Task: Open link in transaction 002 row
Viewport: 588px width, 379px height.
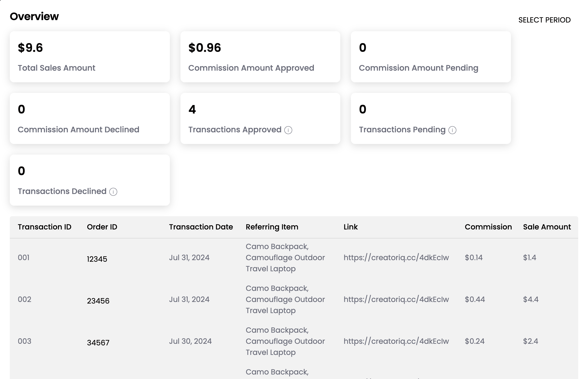Action: (x=396, y=299)
